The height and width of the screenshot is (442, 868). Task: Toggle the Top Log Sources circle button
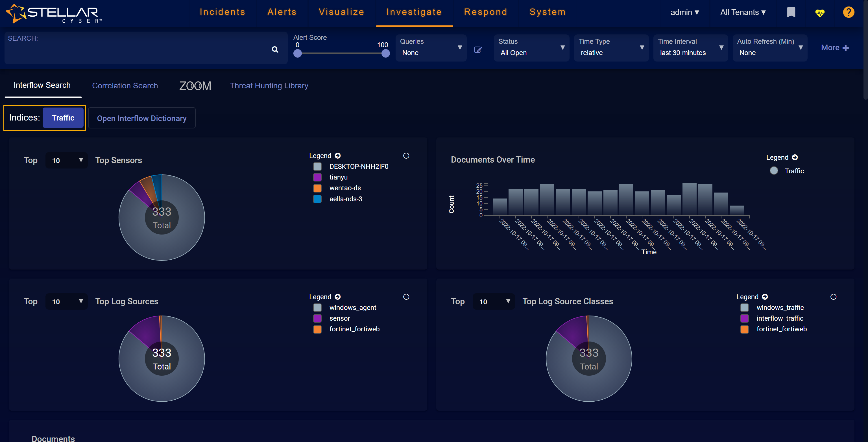406,297
